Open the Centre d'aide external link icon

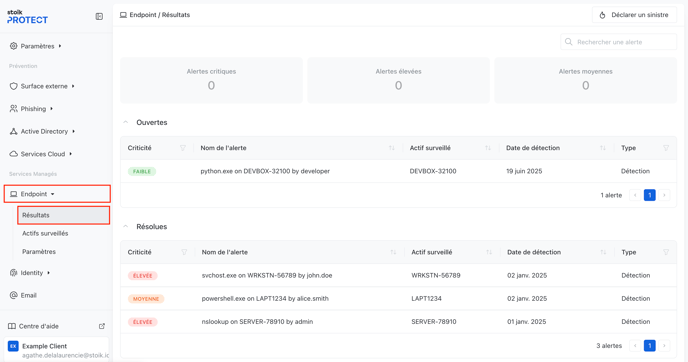[102, 326]
